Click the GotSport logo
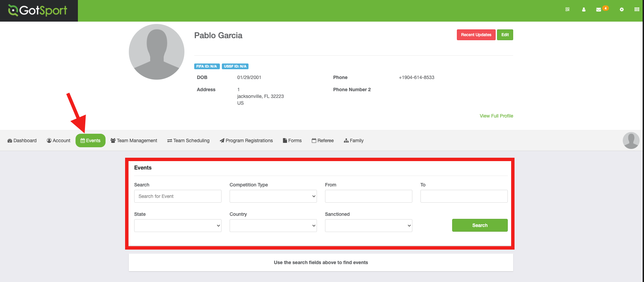The width and height of the screenshot is (644, 282). pos(38,11)
